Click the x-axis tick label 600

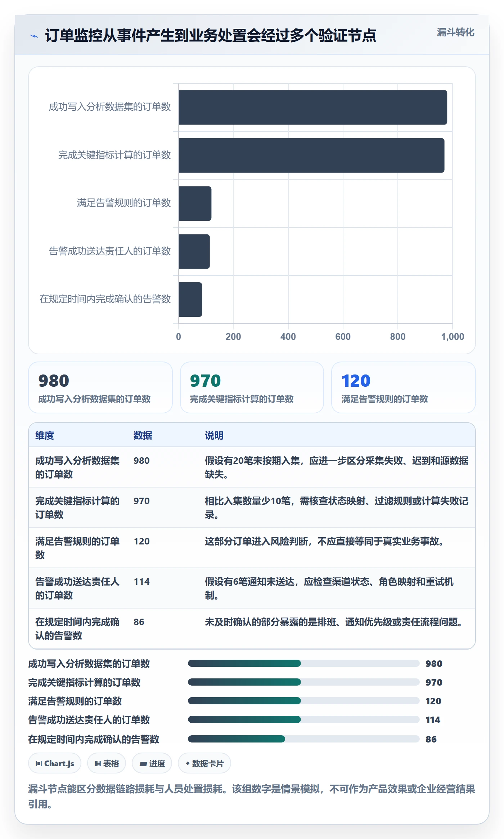pyautogui.click(x=343, y=337)
